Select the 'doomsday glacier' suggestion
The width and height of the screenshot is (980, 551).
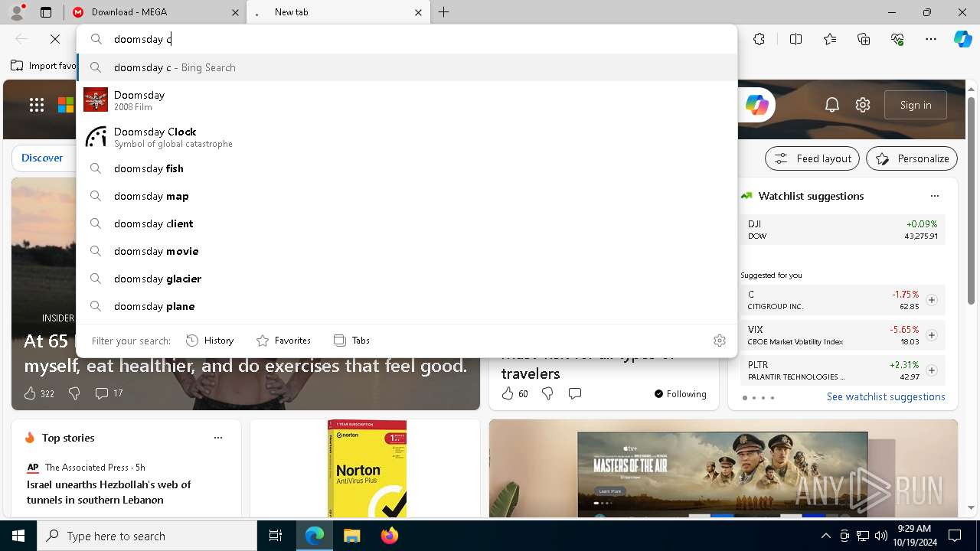click(x=407, y=279)
